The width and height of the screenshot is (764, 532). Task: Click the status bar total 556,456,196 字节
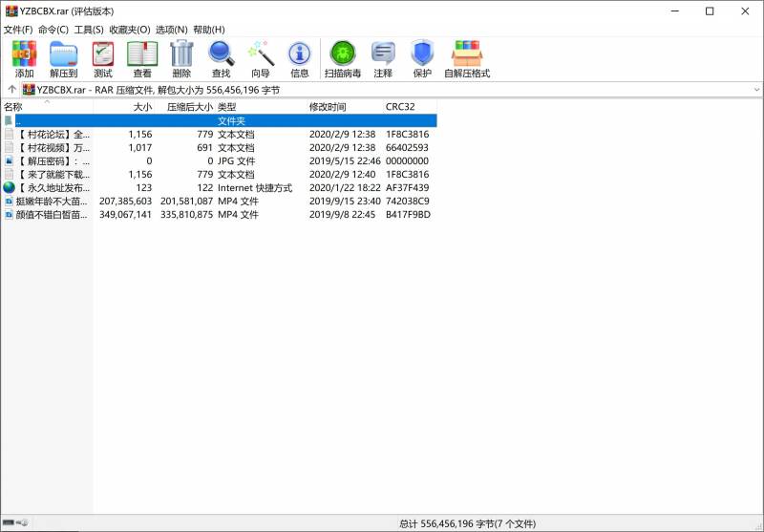point(467,523)
